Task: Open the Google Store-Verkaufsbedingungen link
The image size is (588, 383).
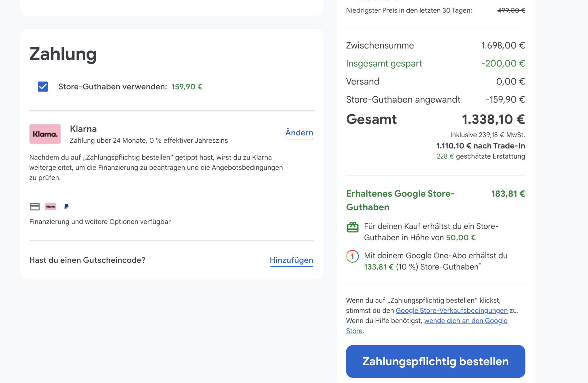Action: point(451,310)
